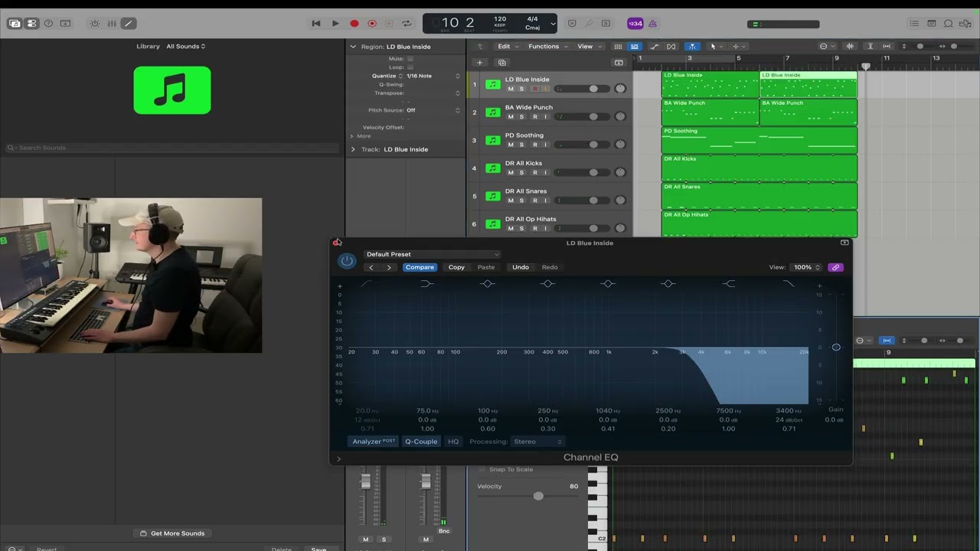This screenshot has height=551, width=980.
Task: Open the Inspector panel button
Action: coord(31,24)
